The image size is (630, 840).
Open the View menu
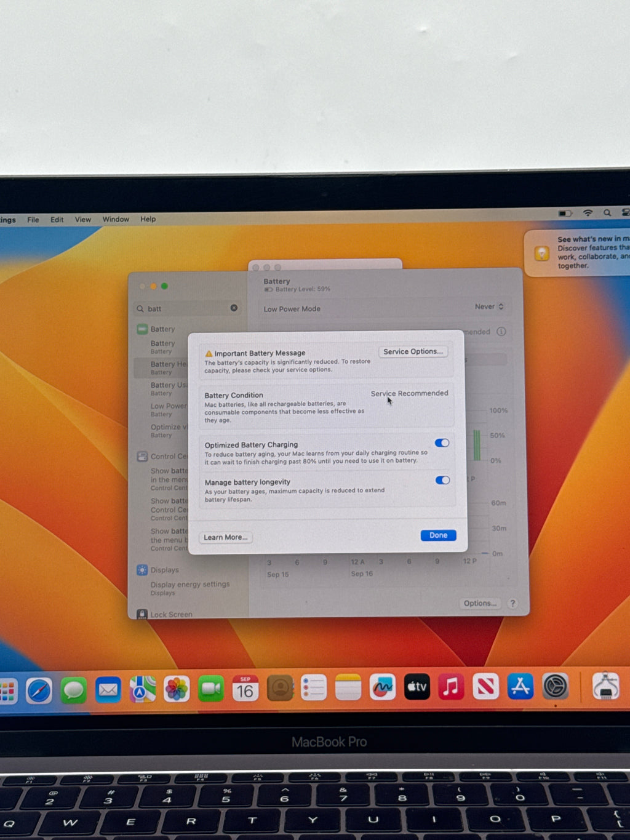click(x=83, y=220)
